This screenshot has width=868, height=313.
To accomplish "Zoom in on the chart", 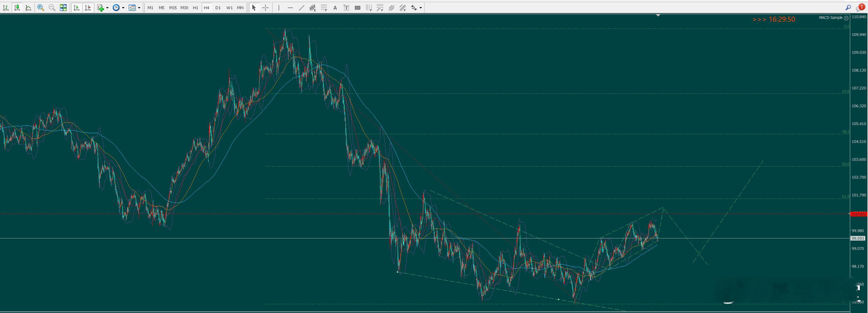I will point(40,7).
